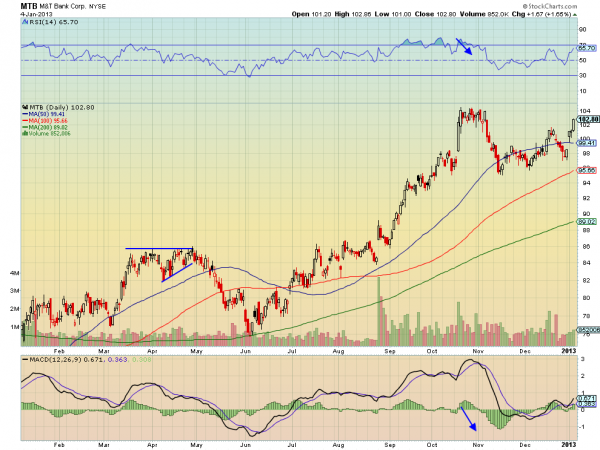The width and height of the screenshot is (600, 450).
Task: Select the 4-Jan-2013 date text
Action: coord(37,14)
